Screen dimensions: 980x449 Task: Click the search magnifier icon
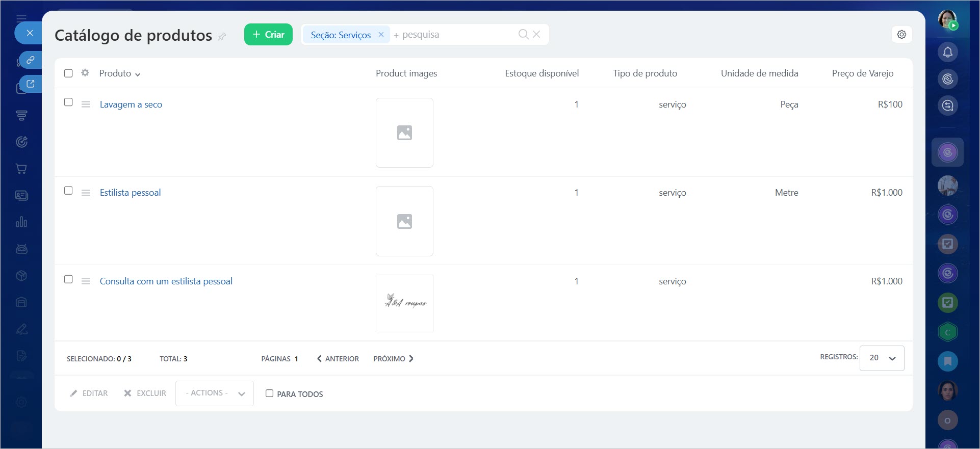pos(523,34)
